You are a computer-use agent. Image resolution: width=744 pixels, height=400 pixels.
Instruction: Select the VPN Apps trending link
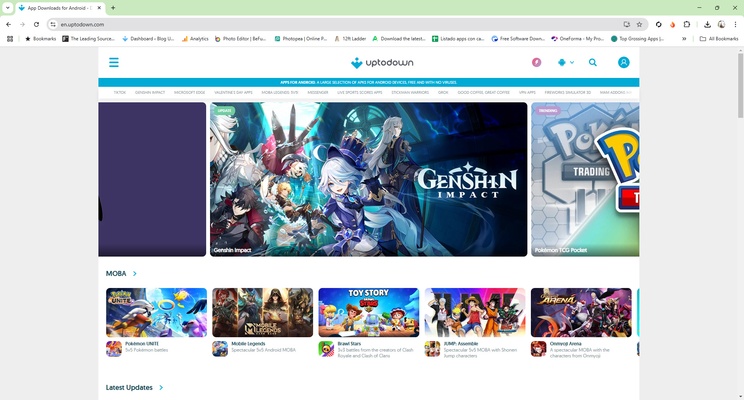pos(527,93)
